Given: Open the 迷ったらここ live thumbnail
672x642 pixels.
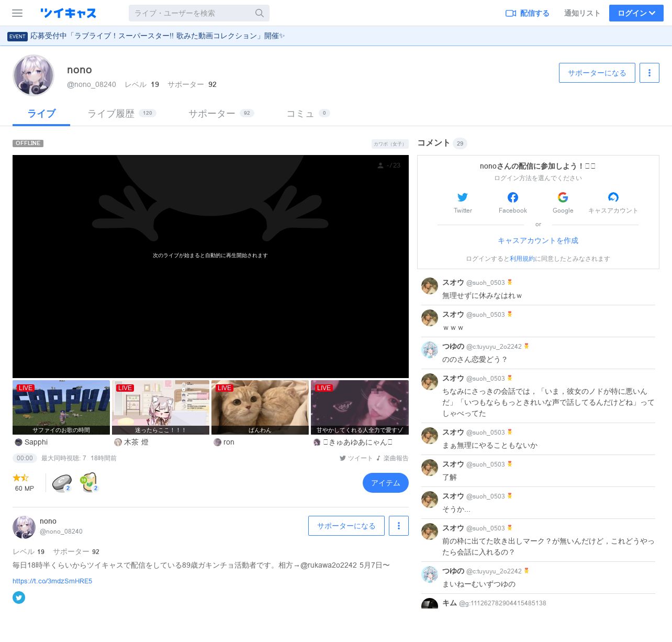Looking at the screenshot, I should [x=161, y=407].
